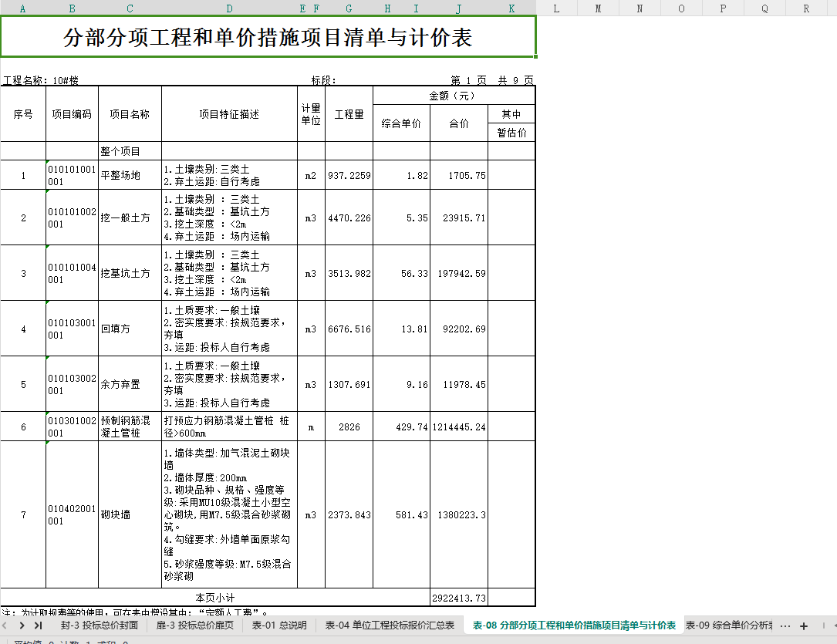Viewport: 837px width, 644px height.
Task: Select the 砌块墙 item name cell
Action: click(x=130, y=515)
